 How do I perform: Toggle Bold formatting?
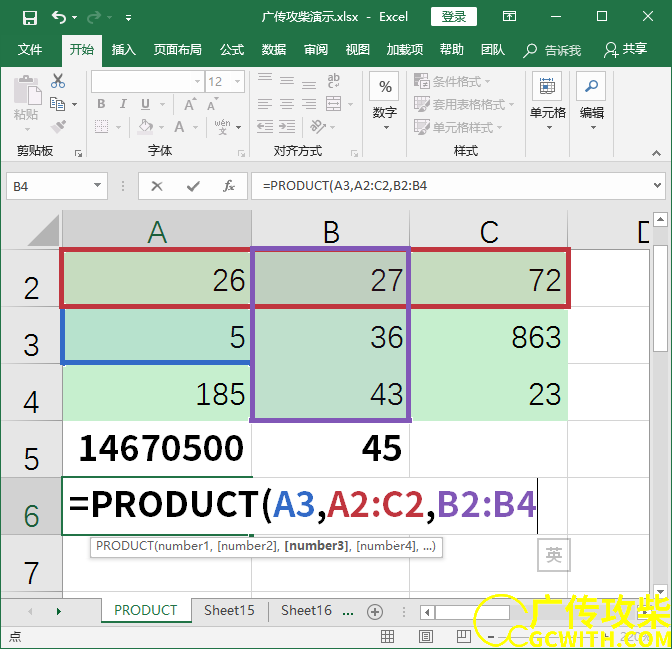tap(101, 104)
